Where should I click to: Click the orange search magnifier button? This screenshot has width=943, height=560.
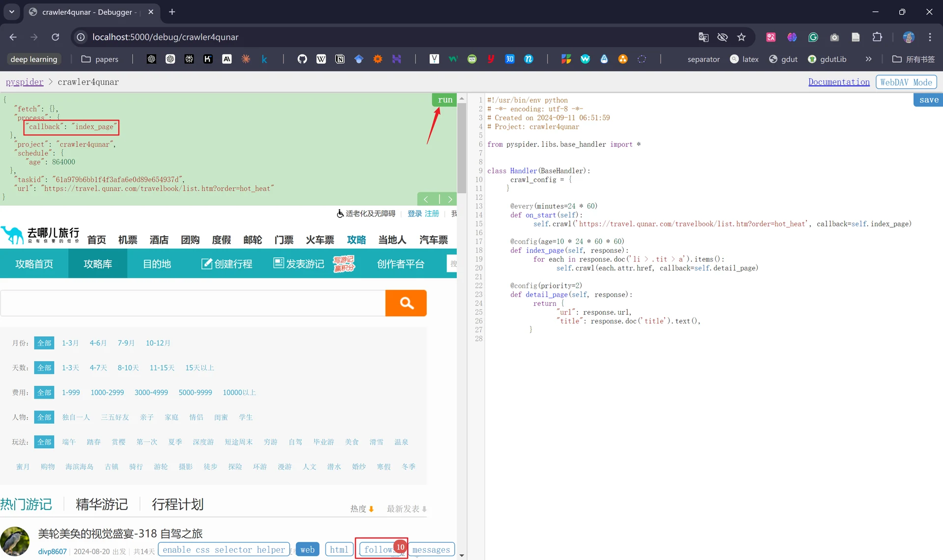pos(406,303)
